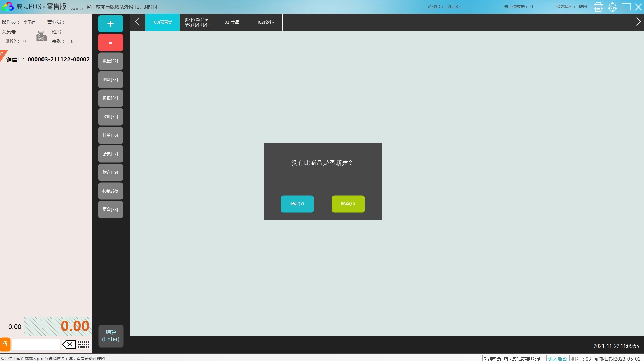The height and width of the screenshot is (361, 644).
Task: Open the on-screen keyboard icon
Action: click(84, 344)
